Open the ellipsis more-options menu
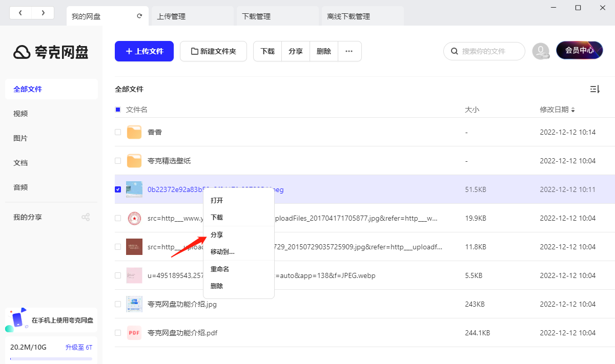Viewport: 615px width, 364px height. click(x=350, y=51)
